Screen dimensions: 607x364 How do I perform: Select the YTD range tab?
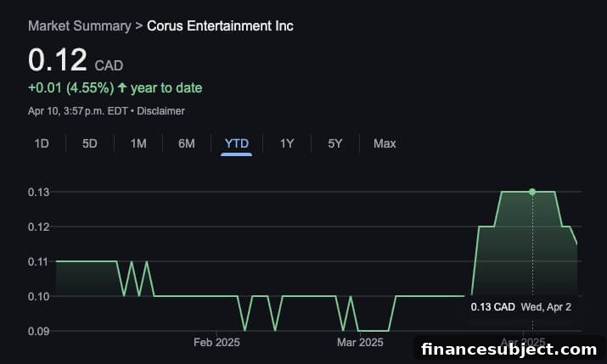point(237,144)
